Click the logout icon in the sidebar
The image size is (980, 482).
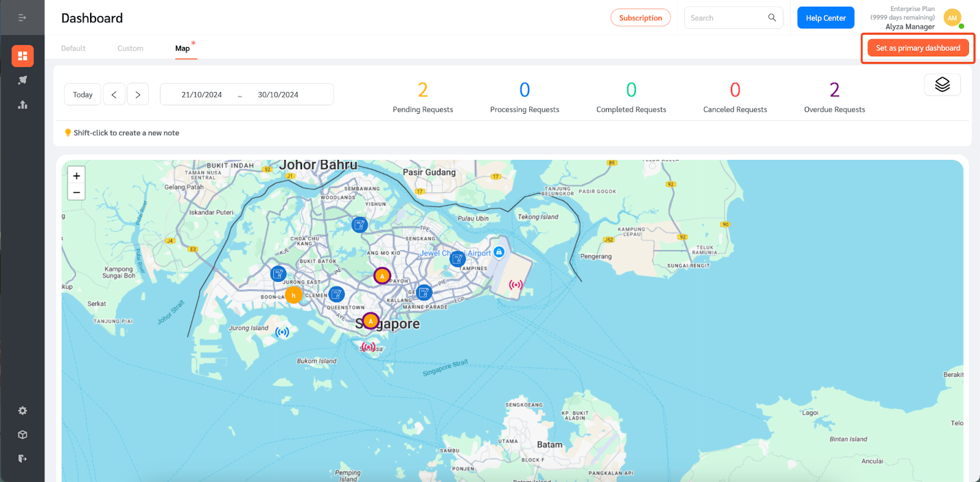point(23,458)
